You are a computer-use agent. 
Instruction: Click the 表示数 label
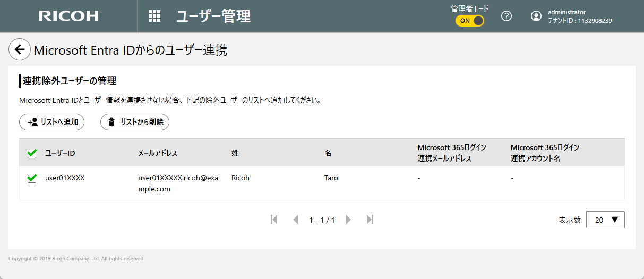tap(570, 220)
